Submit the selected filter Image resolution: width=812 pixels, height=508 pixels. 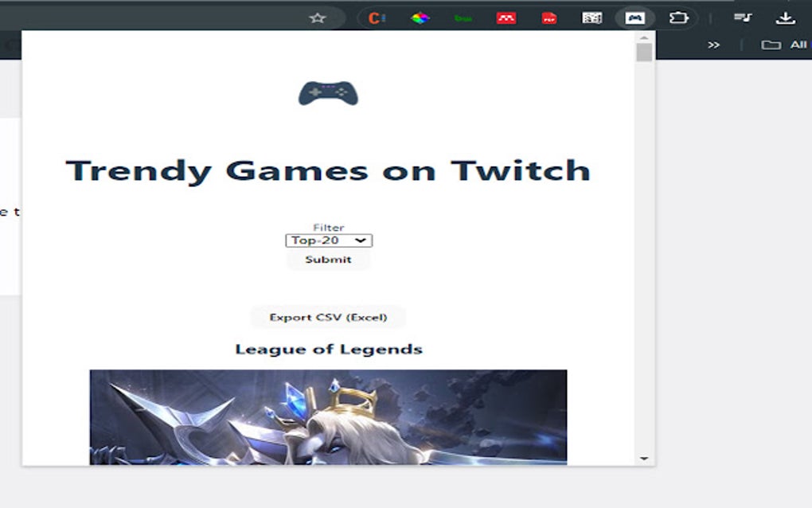pyautogui.click(x=327, y=260)
